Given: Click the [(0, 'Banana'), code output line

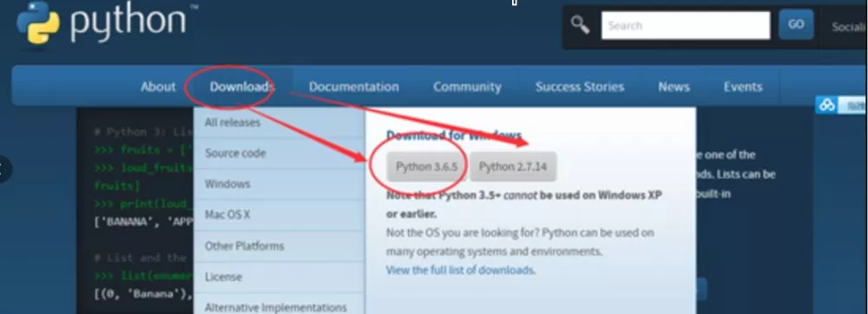Looking at the screenshot, I should pos(143,293).
